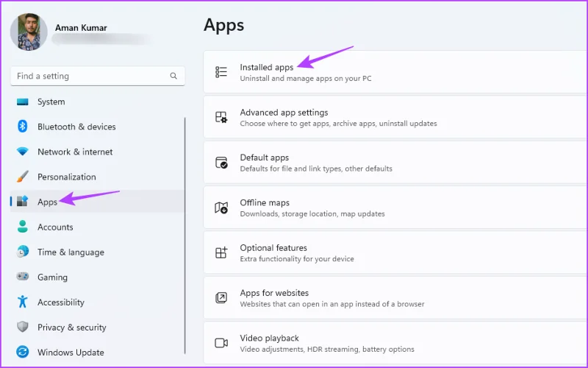Click the Apps for websites icon
The image size is (588, 368).
click(221, 298)
